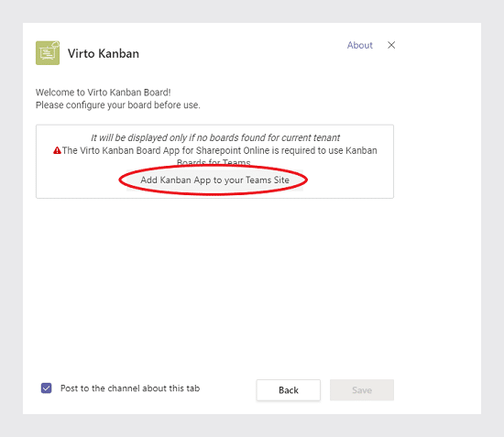Click Add Kanban App to your Teams Site
This screenshot has height=437, width=504.
click(x=214, y=180)
